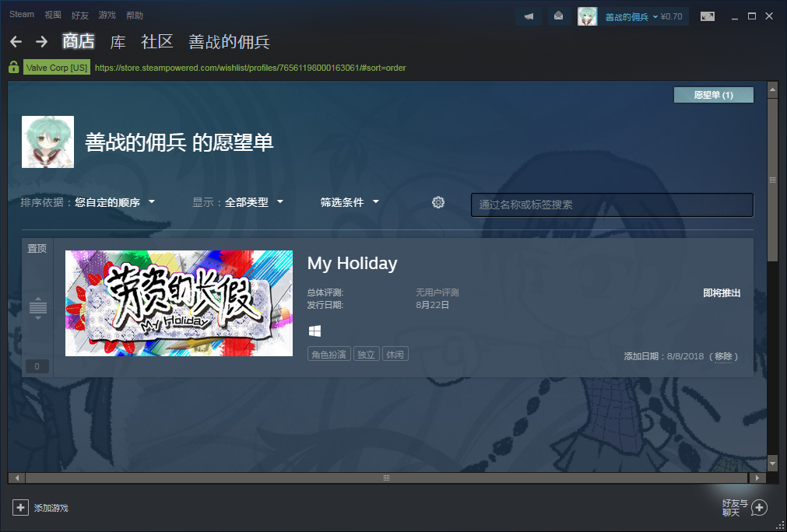
Task: Click the 休闲 tag
Action: coord(395,354)
